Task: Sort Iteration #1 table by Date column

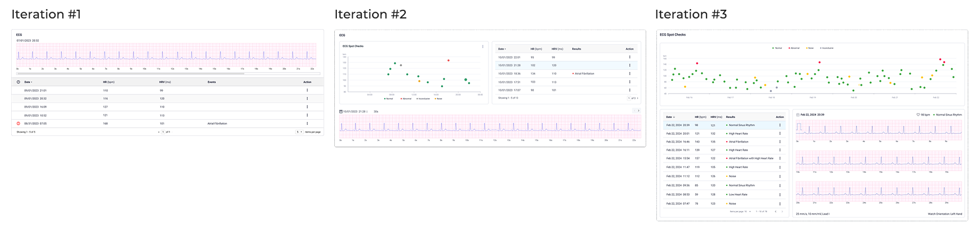Action: pos(28,82)
